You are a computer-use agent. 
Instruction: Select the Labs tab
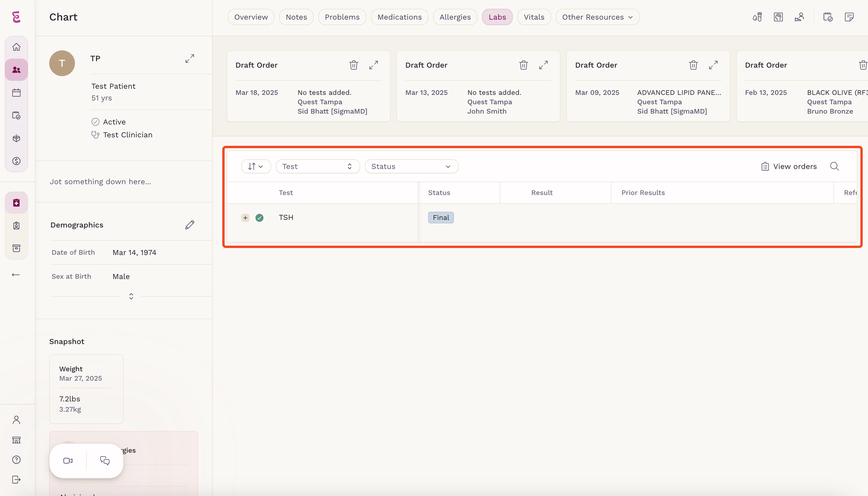click(x=497, y=17)
